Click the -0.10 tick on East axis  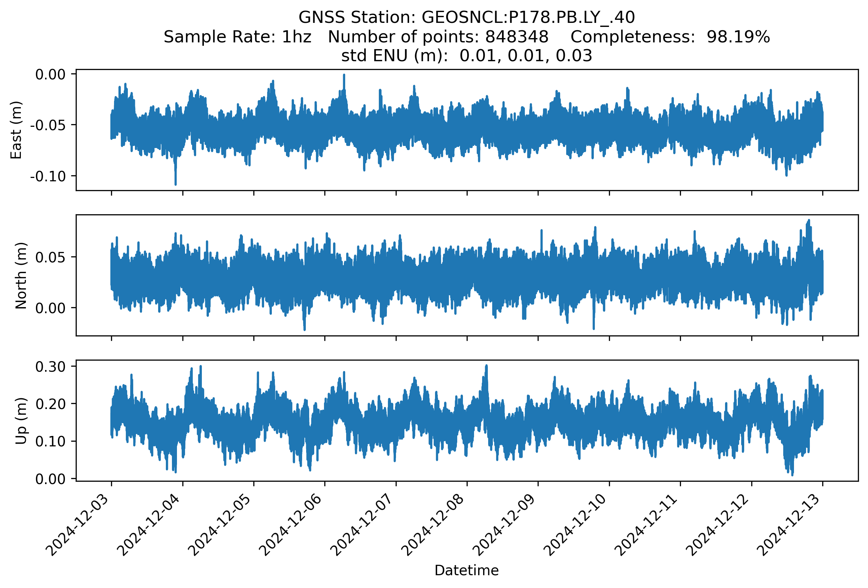click(x=47, y=176)
